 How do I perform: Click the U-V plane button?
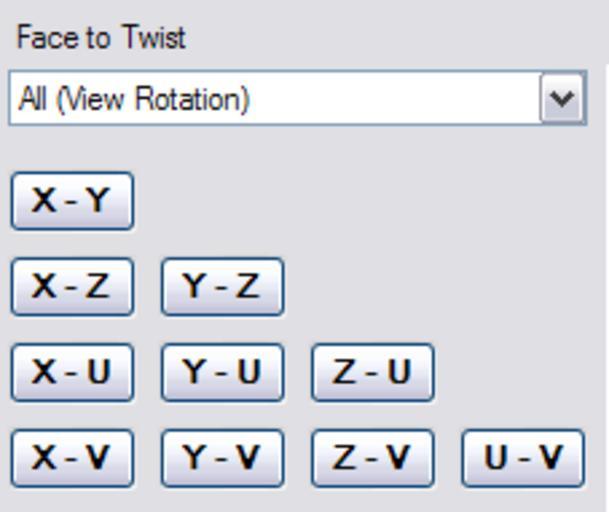click(x=522, y=458)
